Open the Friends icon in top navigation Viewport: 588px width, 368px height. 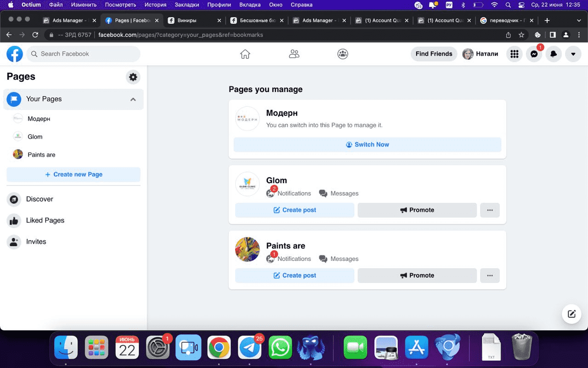point(294,54)
